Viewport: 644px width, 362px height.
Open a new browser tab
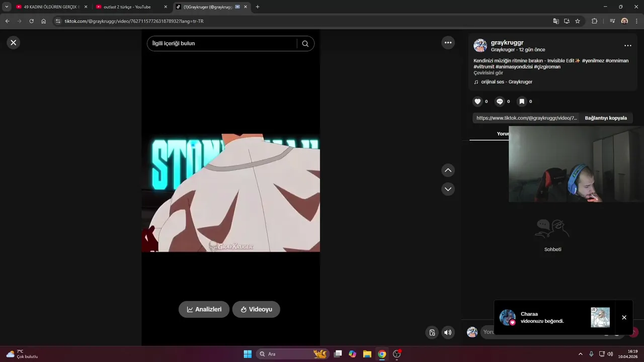tap(258, 7)
